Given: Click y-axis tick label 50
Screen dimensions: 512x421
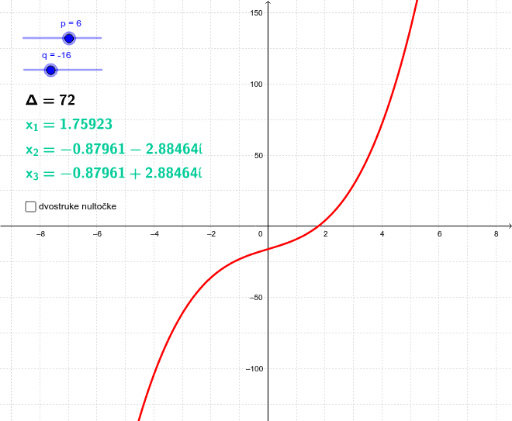Looking at the screenshot, I should (x=258, y=156).
